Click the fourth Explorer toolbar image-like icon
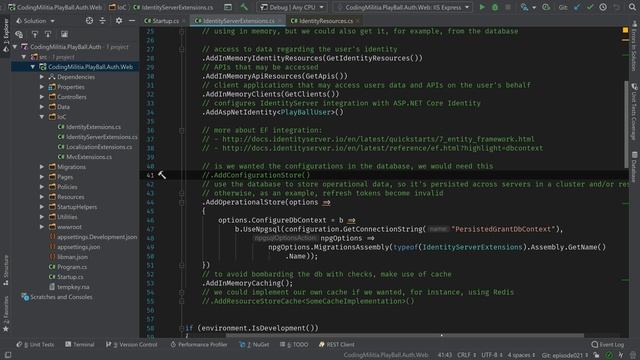640x360 pixels. tap(64, 34)
